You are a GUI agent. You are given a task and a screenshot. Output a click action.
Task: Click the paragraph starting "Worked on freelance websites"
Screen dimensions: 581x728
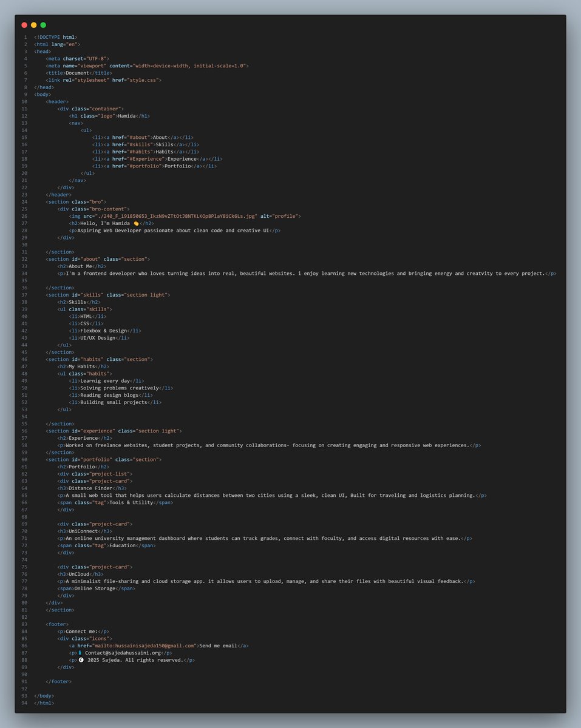[267, 445]
